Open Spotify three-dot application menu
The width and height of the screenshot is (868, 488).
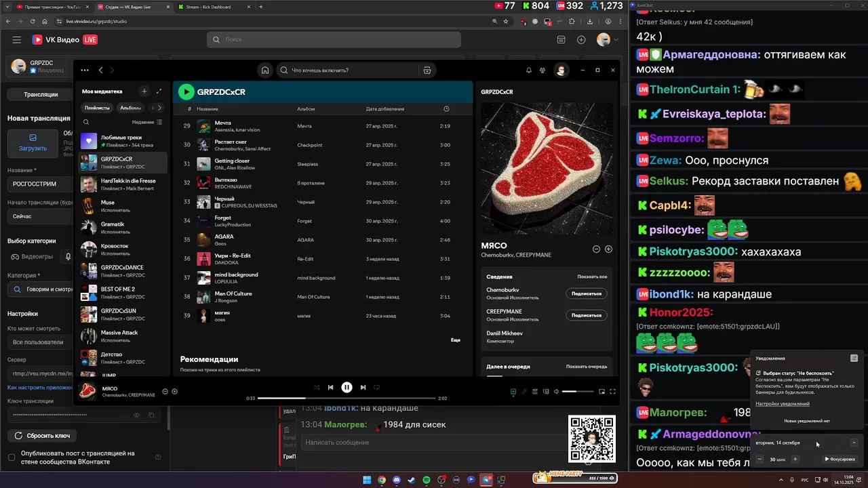(x=84, y=70)
